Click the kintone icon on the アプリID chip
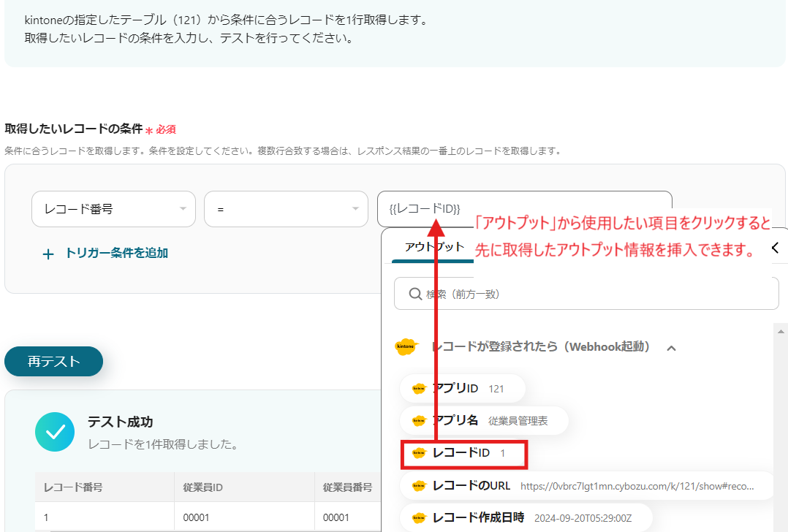This screenshot has height=532, width=788. click(419, 389)
